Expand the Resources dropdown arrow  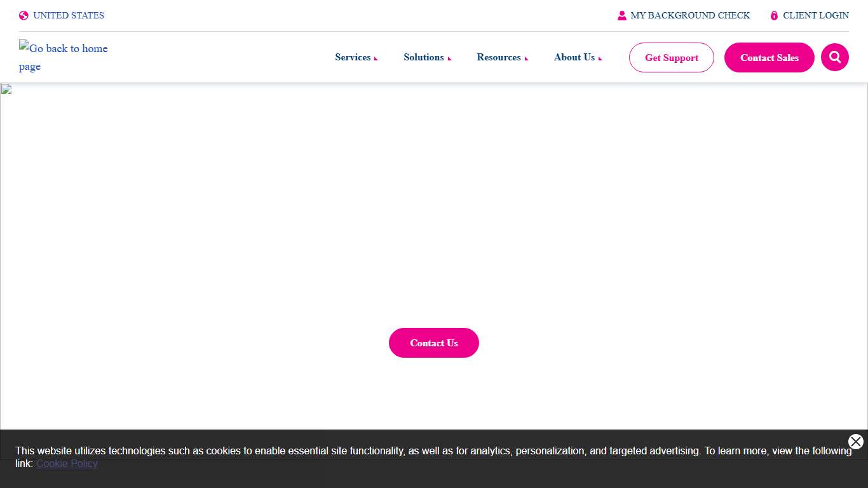pos(527,58)
